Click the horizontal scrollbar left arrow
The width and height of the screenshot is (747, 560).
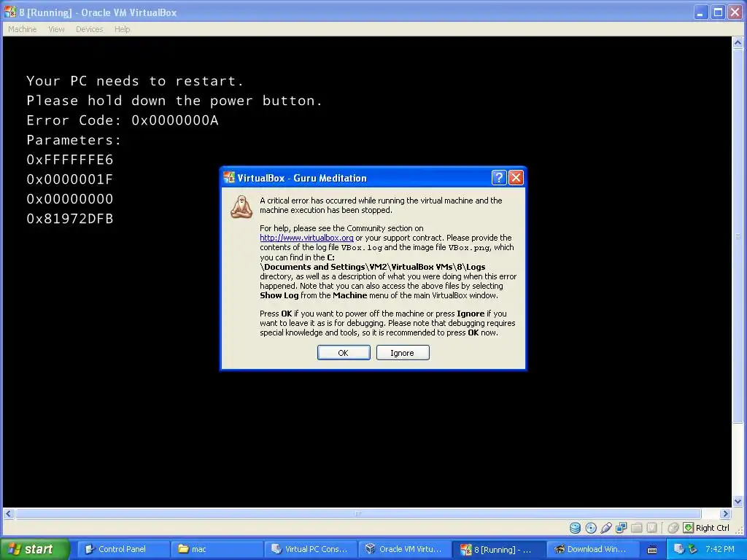tap(8, 514)
